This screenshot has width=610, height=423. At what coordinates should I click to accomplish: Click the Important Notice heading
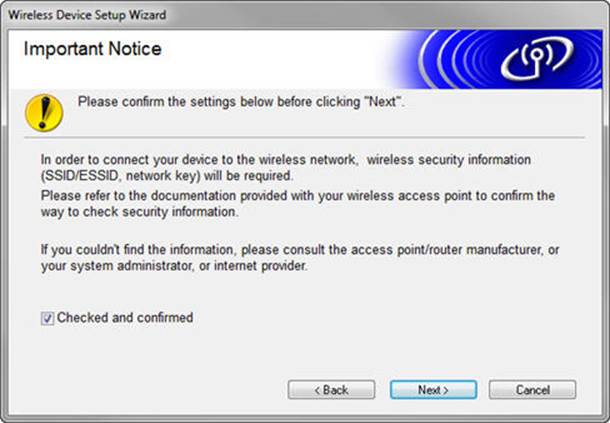point(92,49)
